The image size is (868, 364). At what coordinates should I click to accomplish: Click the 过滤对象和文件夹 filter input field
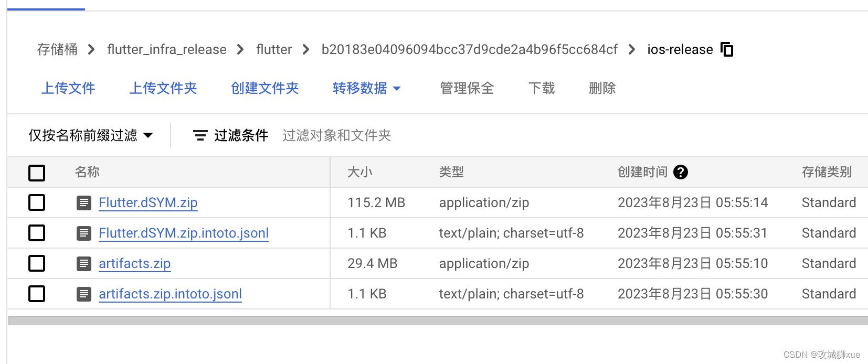[336, 135]
